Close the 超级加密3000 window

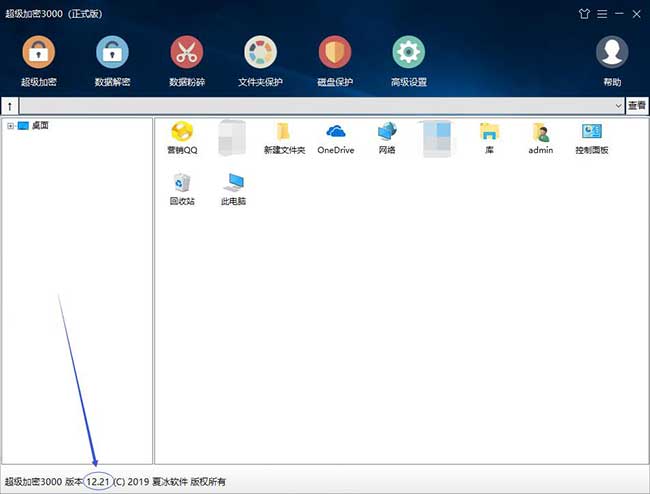637,14
